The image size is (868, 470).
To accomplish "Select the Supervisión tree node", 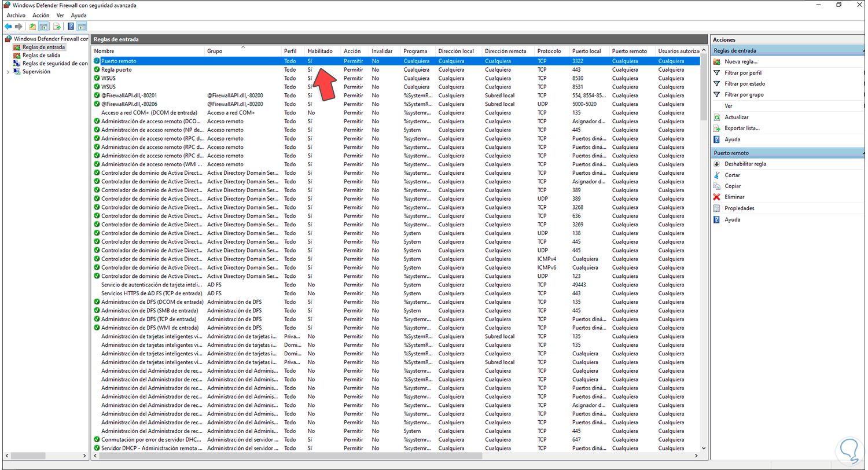I will 36,72.
